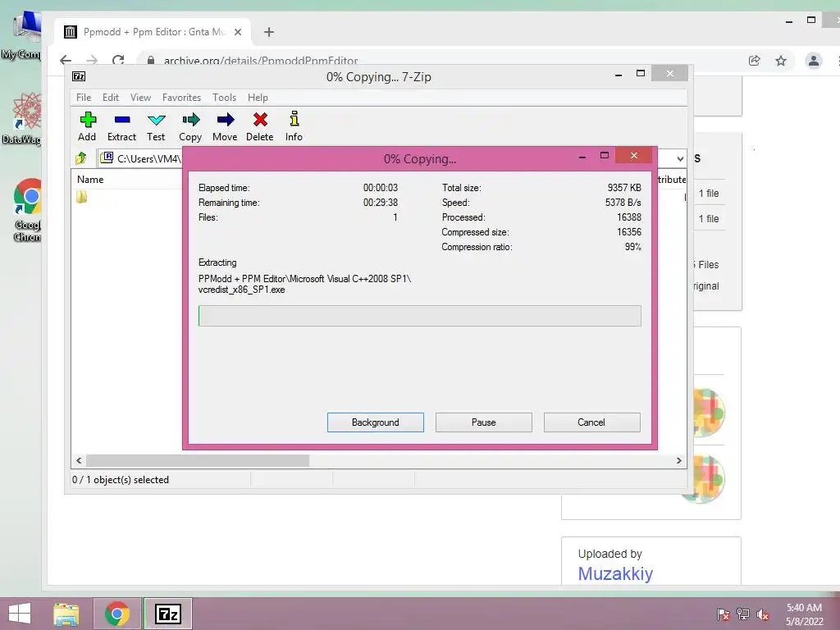This screenshot has width=840, height=630.
Task: Switch to 7-Zip in the taskbar
Action: 167,614
